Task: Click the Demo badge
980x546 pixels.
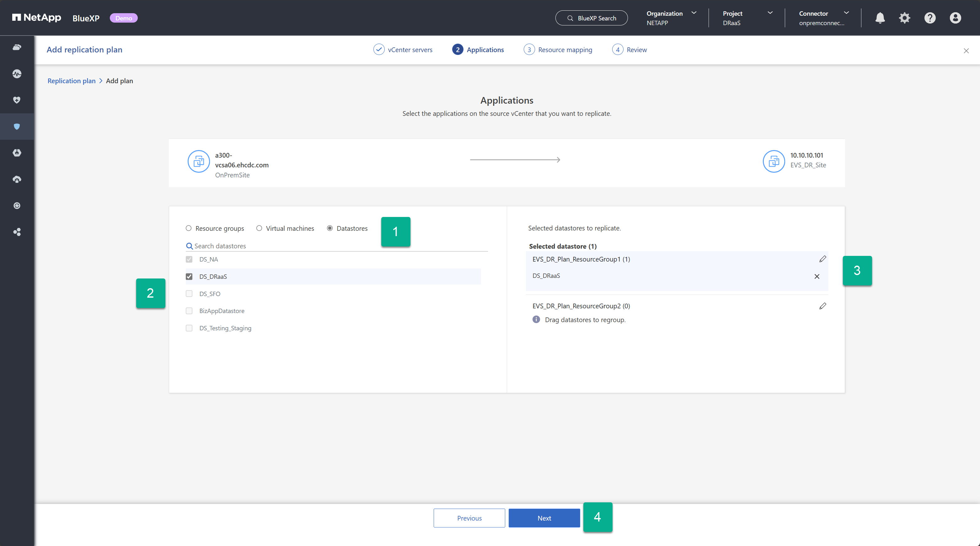Action: (x=124, y=18)
